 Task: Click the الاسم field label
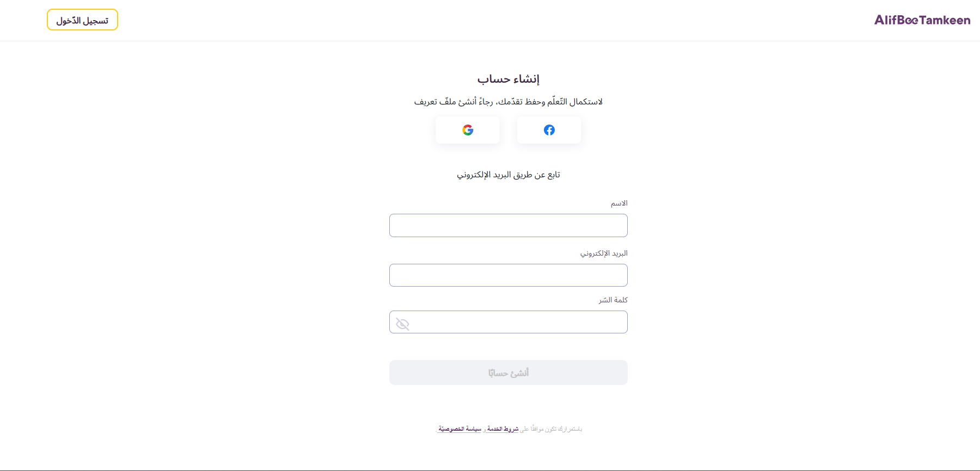(x=619, y=203)
